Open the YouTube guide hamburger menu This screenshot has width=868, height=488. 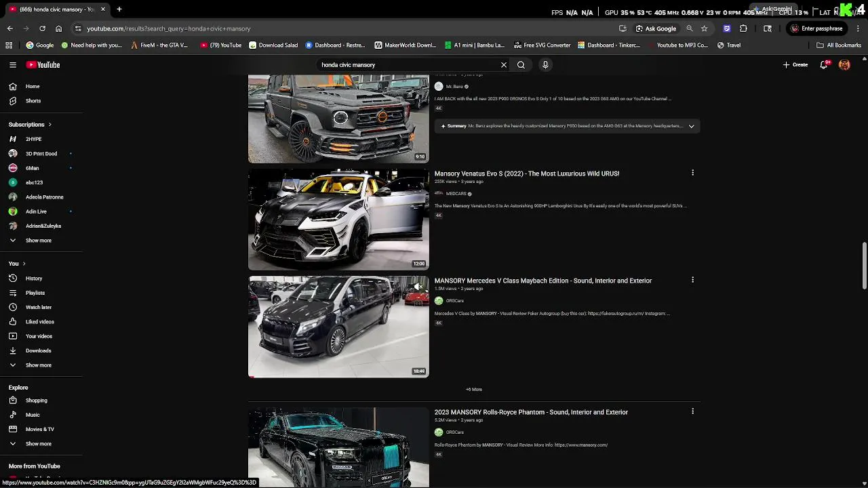(x=13, y=64)
